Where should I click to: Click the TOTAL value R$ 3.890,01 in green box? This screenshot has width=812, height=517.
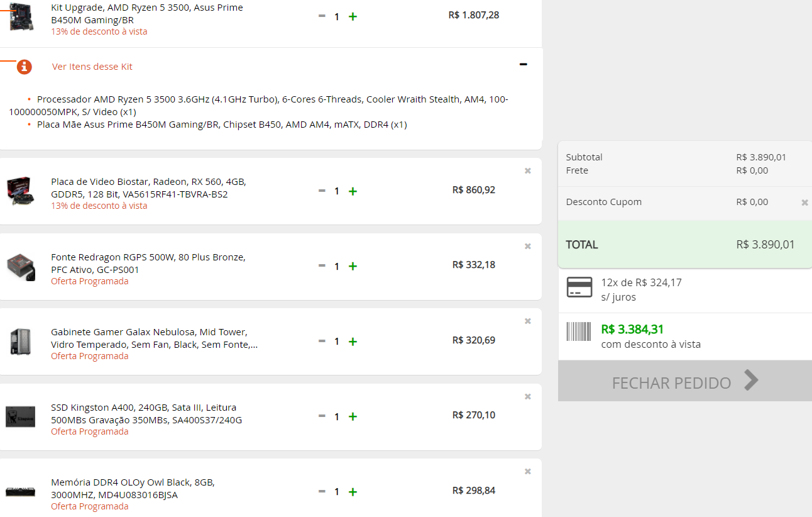point(765,245)
